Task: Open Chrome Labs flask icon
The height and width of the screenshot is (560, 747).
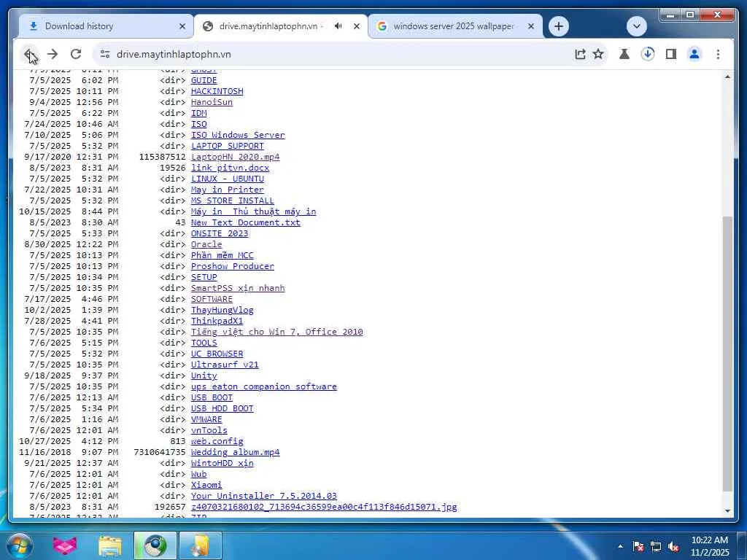Action: [x=624, y=54]
